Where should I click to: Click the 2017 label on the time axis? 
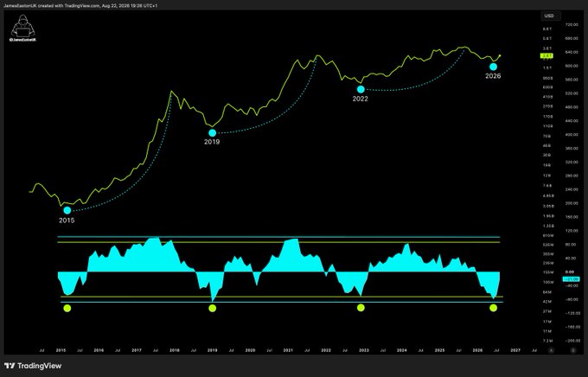(x=137, y=350)
